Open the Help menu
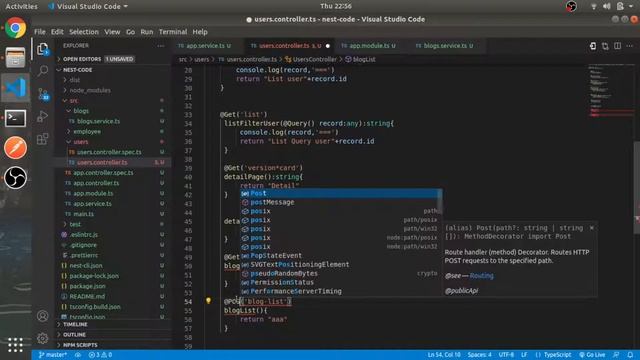Screen dimensions: 640x360 [200, 32]
